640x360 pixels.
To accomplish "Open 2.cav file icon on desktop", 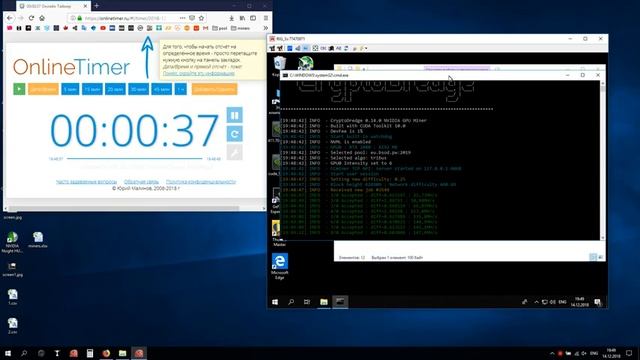I will click(12, 326).
